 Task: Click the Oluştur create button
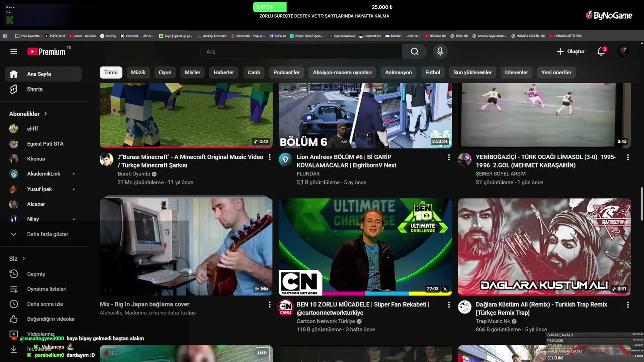click(x=571, y=51)
